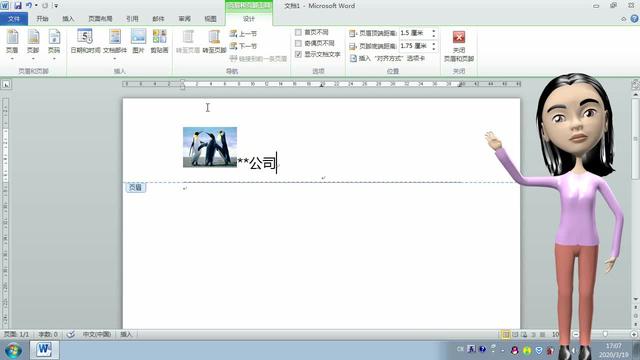The width and height of the screenshot is (640, 360).
Task: Open the 页码 (Page Number) menu button
Action: coord(54,45)
